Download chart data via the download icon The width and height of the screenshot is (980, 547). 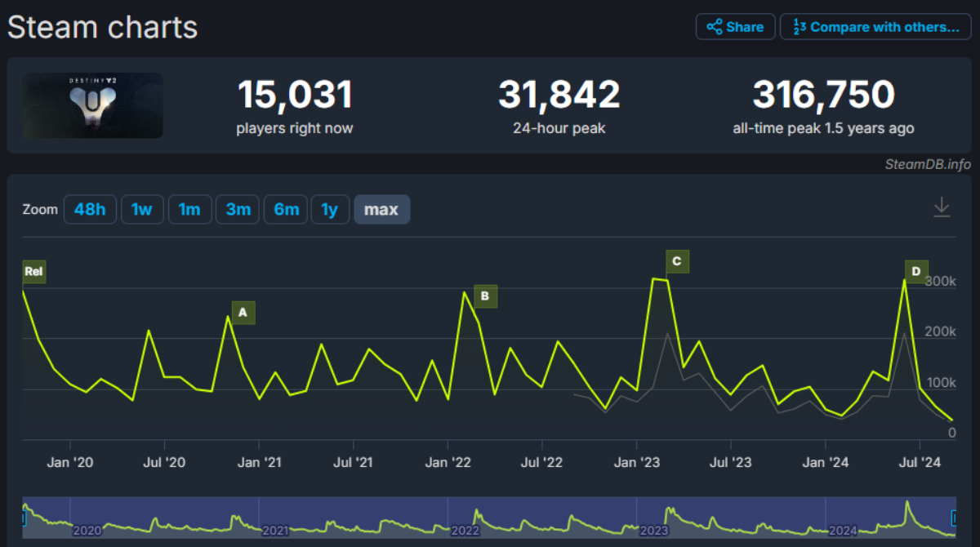click(942, 207)
